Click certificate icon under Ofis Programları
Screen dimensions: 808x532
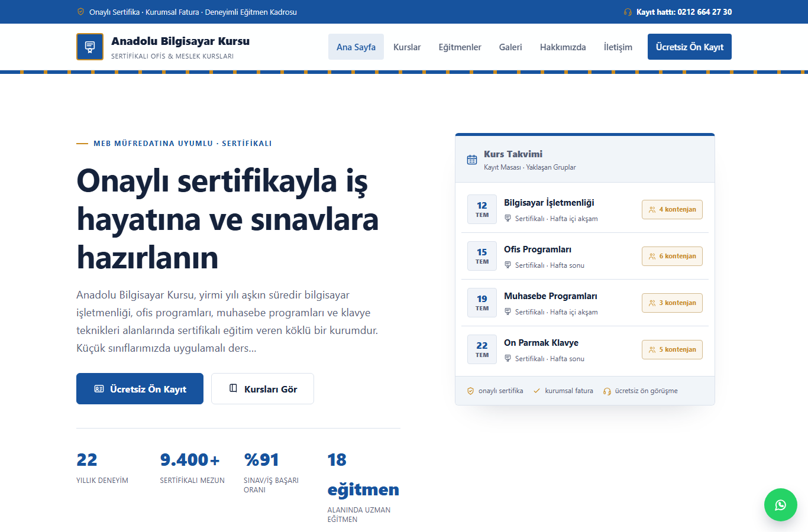click(x=508, y=265)
